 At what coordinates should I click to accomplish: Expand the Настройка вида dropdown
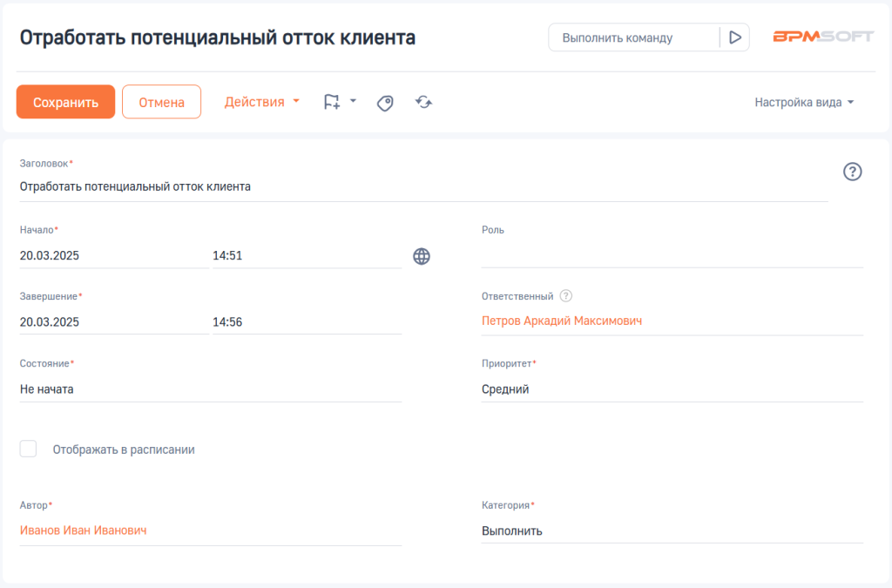803,101
